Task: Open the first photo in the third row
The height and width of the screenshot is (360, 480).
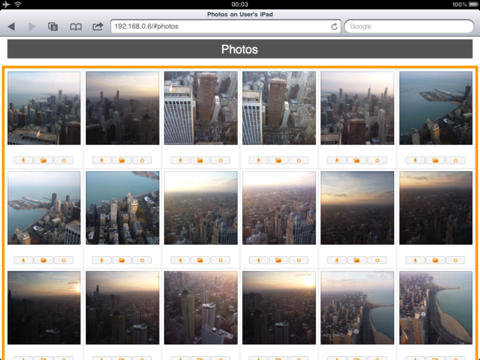Action: coord(44,308)
